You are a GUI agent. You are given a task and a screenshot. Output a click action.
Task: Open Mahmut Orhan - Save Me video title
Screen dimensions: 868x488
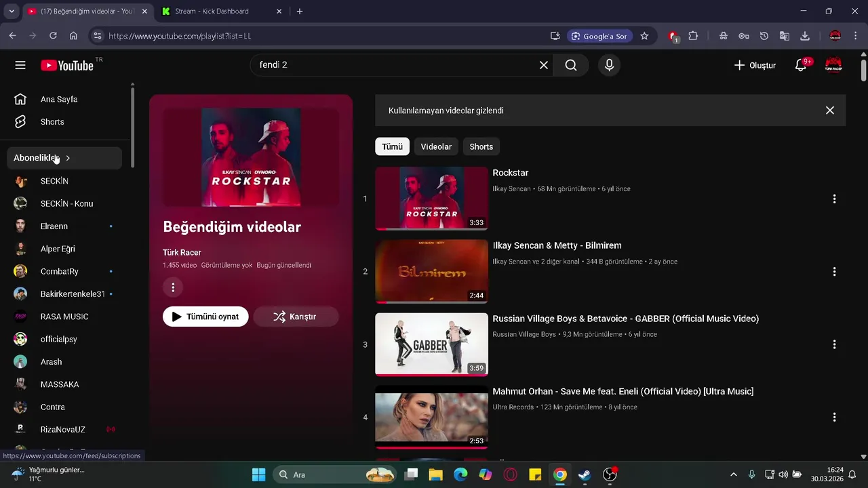(623, 391)
